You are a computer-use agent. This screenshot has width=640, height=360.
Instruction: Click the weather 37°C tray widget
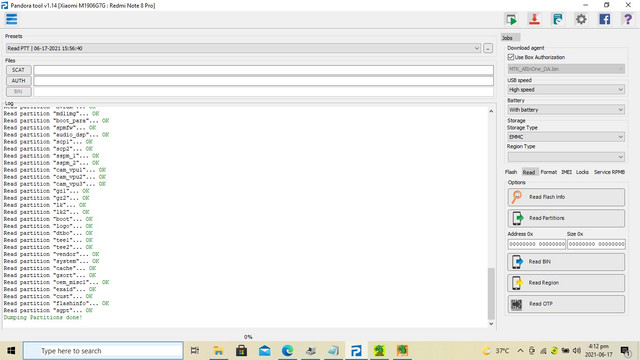(496, 351)
